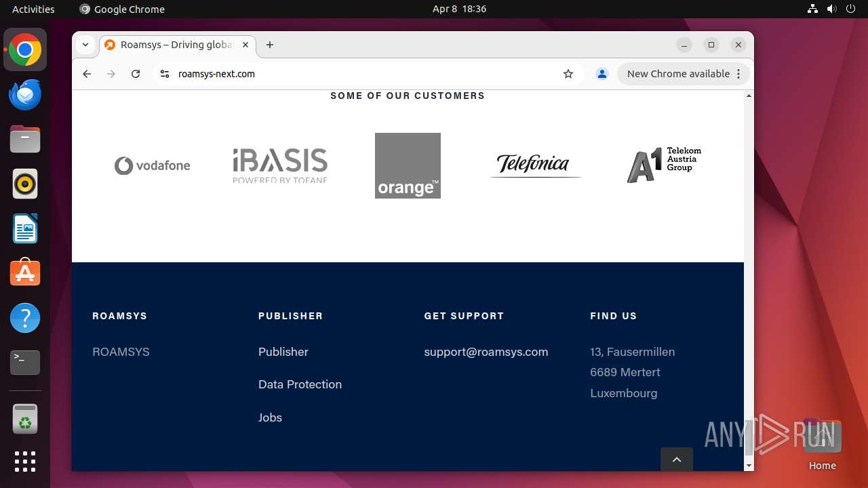Click the SOME OF OUR CUSTOMERS heading
This screenshot has width=868, height=488.
pyautogui.click(x=408, y=96)
